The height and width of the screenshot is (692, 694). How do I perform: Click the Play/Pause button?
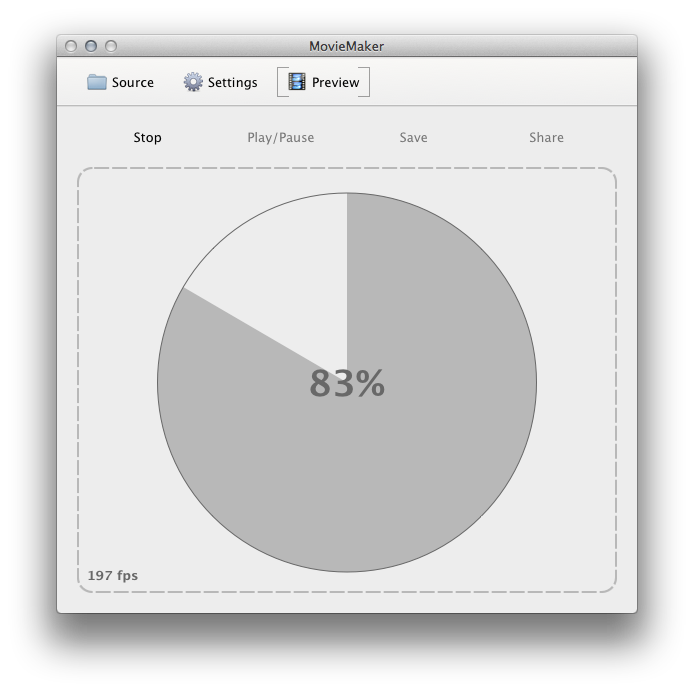281,138
